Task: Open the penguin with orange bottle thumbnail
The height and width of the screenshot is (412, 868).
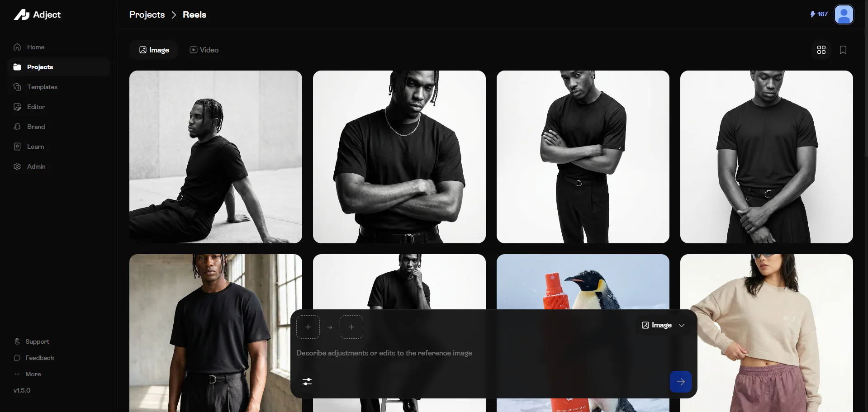Action: tap(583, 281)
